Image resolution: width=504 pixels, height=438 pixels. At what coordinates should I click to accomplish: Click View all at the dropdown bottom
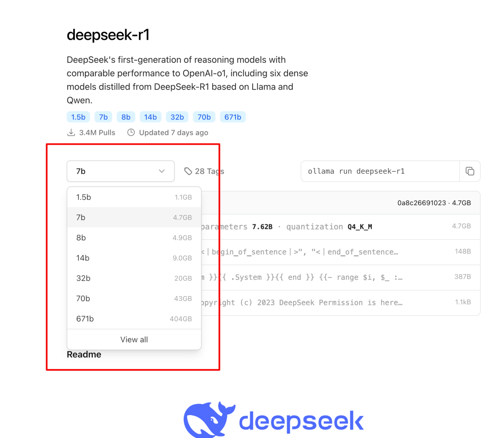[x=134, y=339]
